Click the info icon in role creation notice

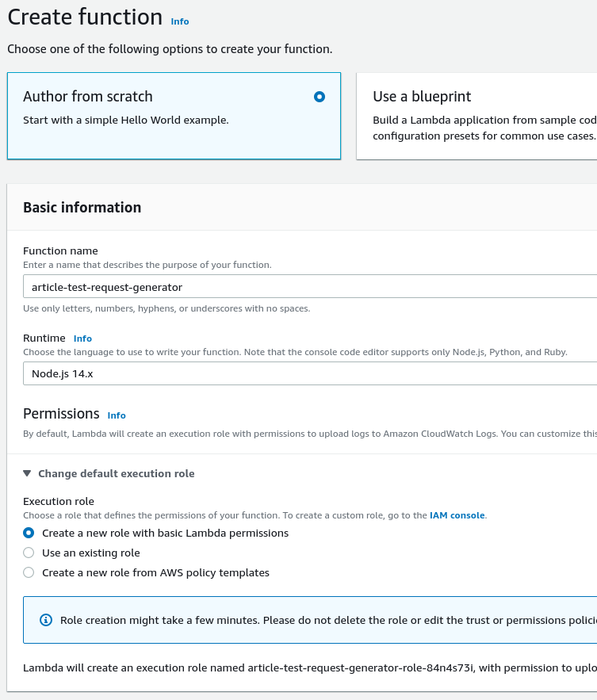(46, 620)
